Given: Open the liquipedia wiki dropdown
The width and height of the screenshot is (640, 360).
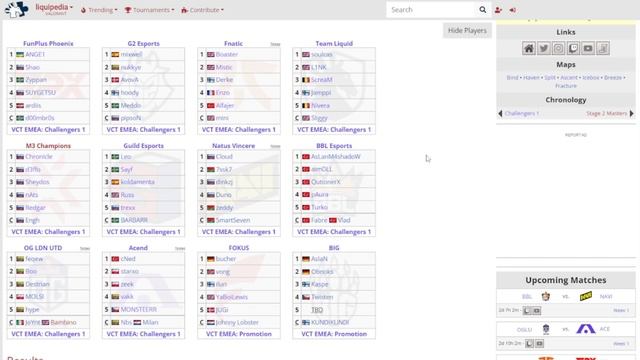Looking at the screenshot, I should [x=54, y=8].
